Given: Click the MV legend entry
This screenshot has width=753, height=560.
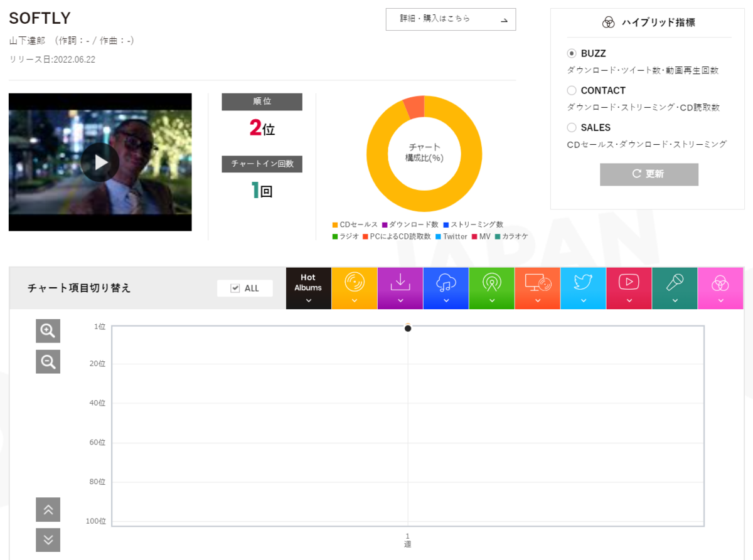Looking at the screenshot, I should click(481, 236).
